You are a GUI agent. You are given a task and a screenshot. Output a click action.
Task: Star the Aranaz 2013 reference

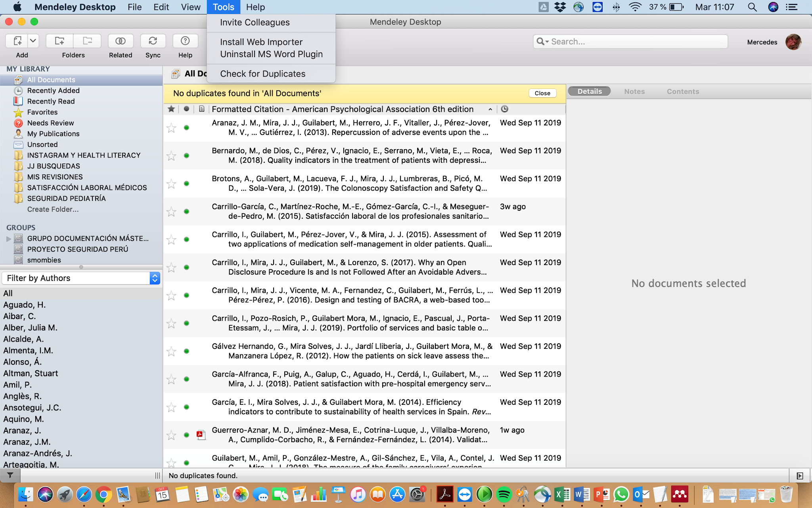[171, 128]
